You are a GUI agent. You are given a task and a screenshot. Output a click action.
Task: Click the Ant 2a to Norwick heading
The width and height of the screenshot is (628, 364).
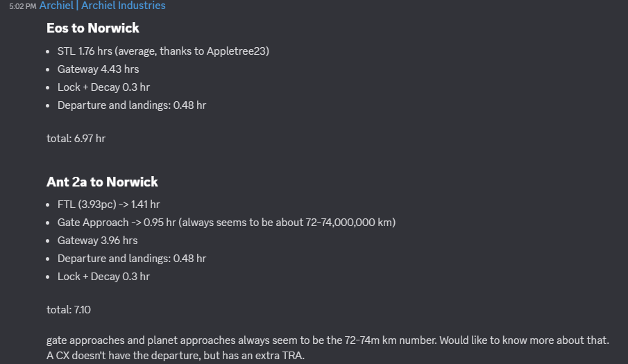(x=102, y=182)
